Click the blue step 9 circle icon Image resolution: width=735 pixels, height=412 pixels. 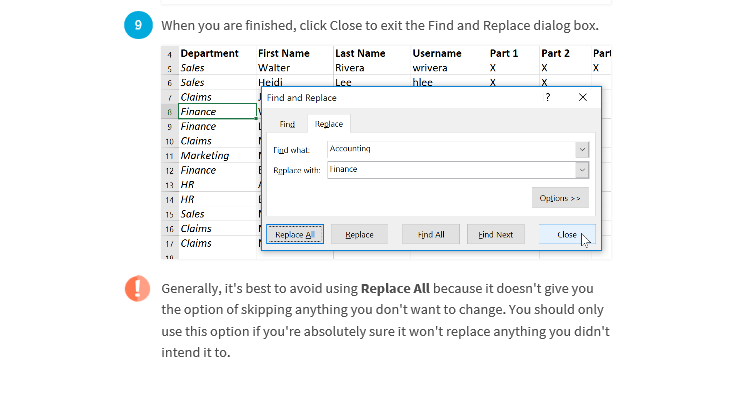pyautogui.click(x=138, y=25)
